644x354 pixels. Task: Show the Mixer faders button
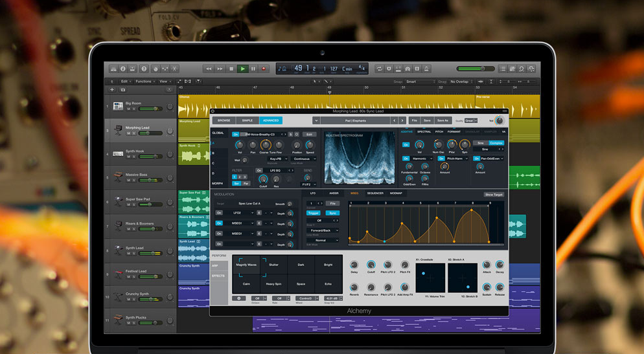tap(165, 69)
